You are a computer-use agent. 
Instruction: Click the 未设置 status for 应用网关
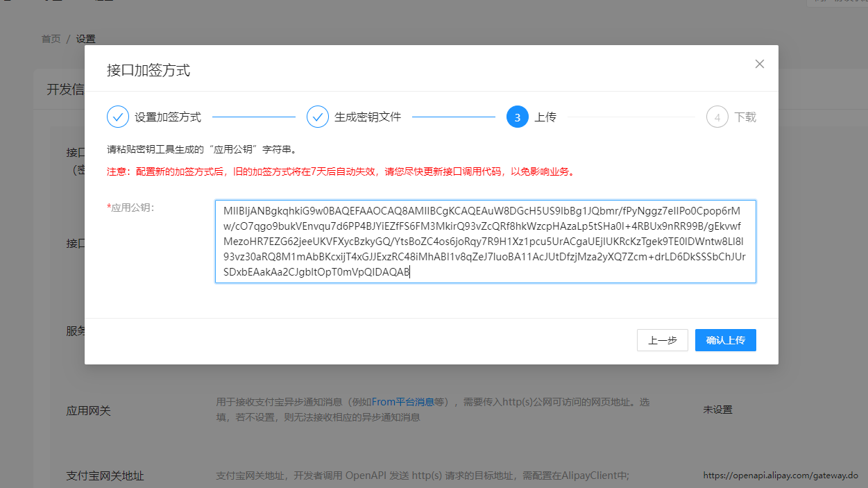coord(717,410)
